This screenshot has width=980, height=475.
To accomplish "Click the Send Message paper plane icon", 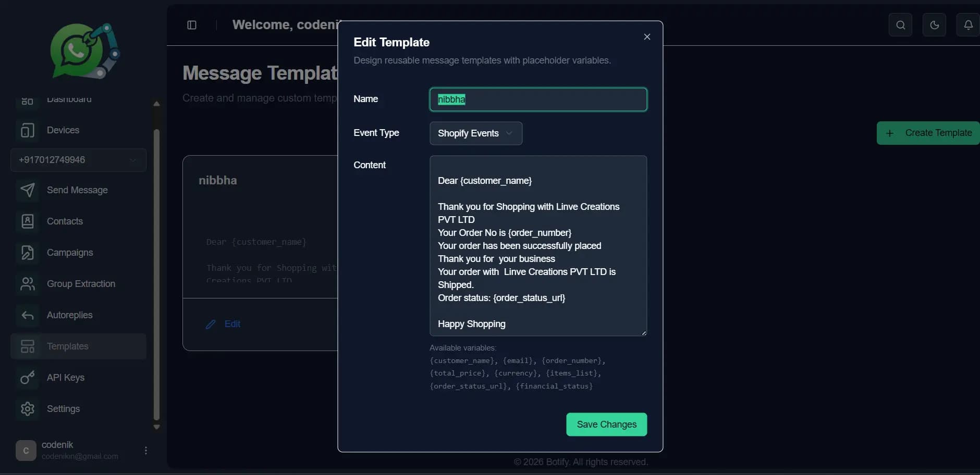I will (28, 190).
